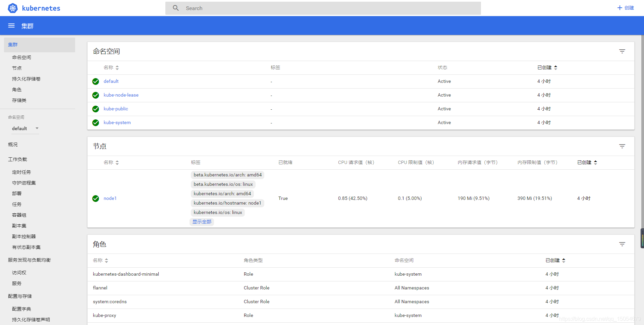Click the plus 创建 create button
The width and height of the screenshot is (644, 325).
tap(626, 8)
